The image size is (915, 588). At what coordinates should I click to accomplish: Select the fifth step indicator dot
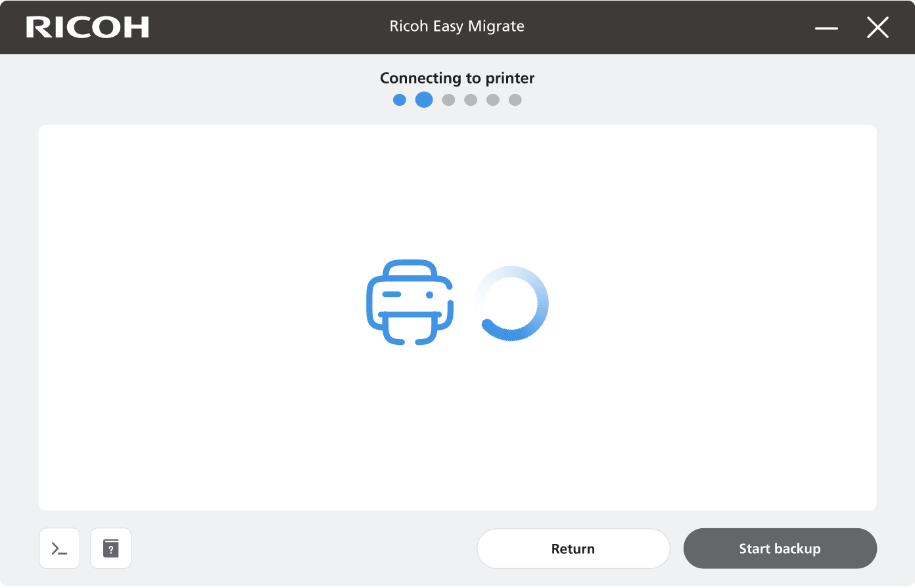pyautogui.click(x=493, y=100)
